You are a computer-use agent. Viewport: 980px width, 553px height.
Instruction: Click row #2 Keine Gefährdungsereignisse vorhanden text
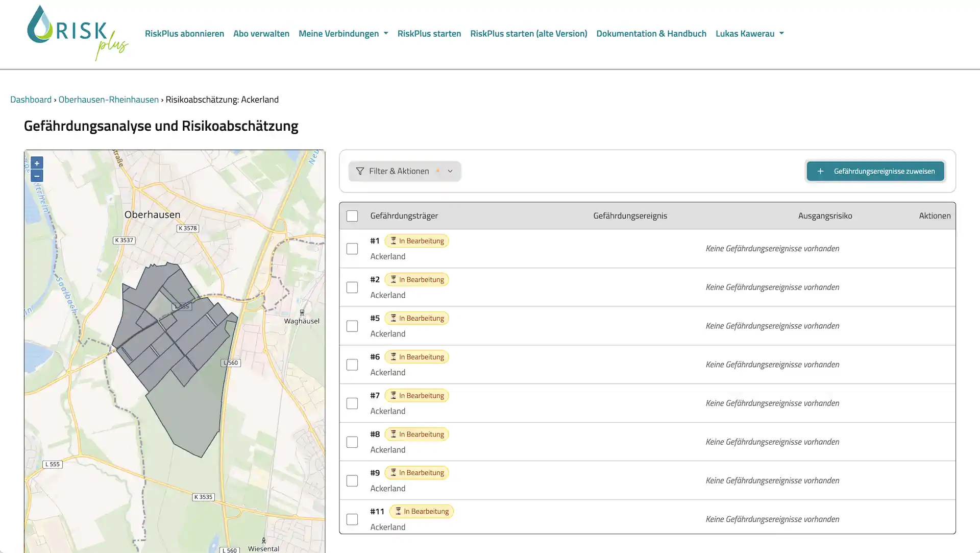(x=772, y=287)
